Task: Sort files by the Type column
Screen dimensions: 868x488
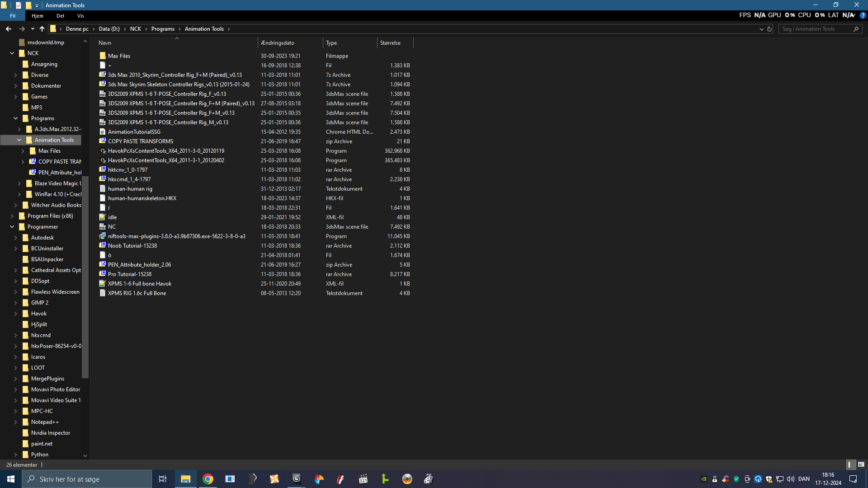Action: 350,43
